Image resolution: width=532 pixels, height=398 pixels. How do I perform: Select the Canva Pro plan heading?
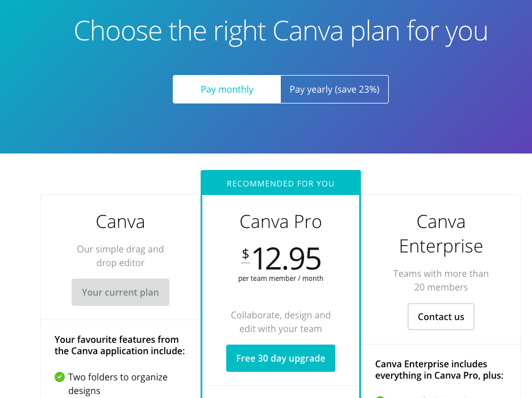[x=281, y=222]
